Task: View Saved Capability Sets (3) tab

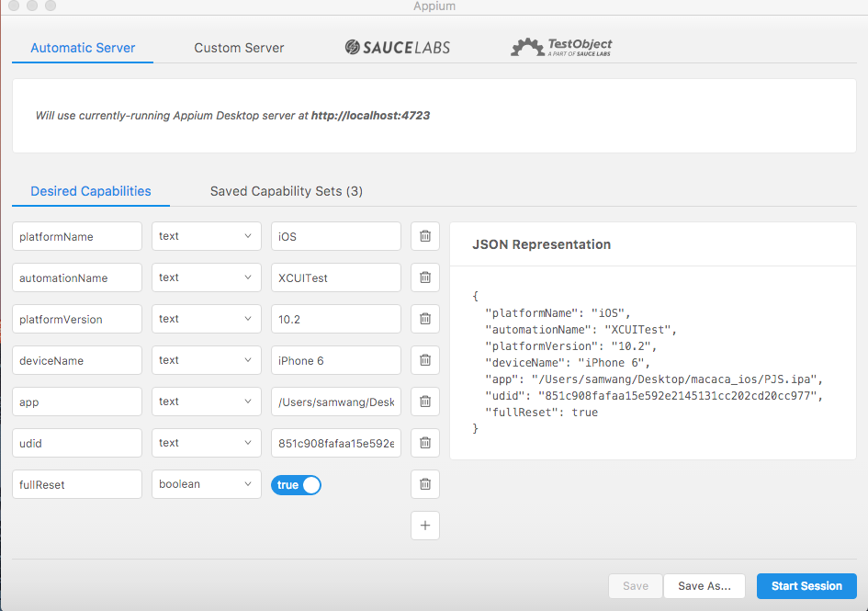Action: point(287,191)
